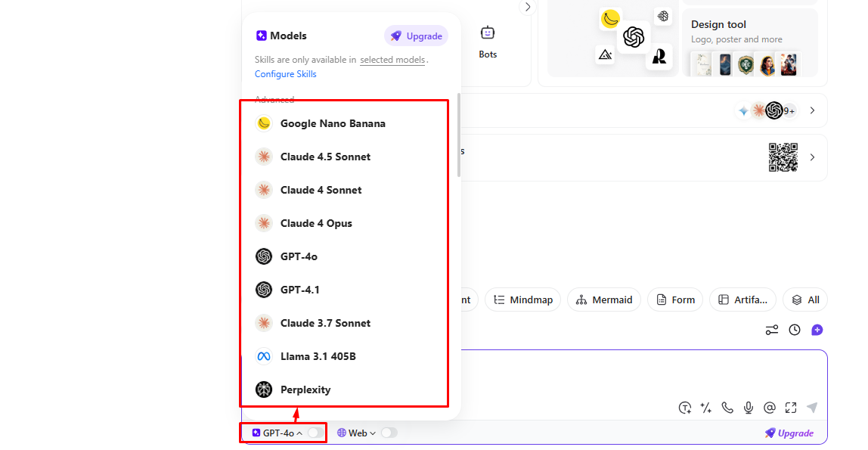868x450 pixels.
Task: Click the Upgrade button in Models panel
Action: 416,36
